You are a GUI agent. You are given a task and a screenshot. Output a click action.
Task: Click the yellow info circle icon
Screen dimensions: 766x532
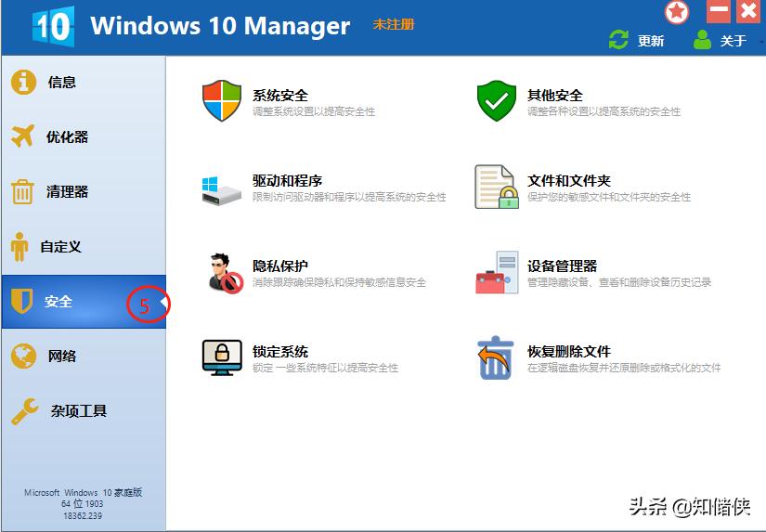pos(23,82)
